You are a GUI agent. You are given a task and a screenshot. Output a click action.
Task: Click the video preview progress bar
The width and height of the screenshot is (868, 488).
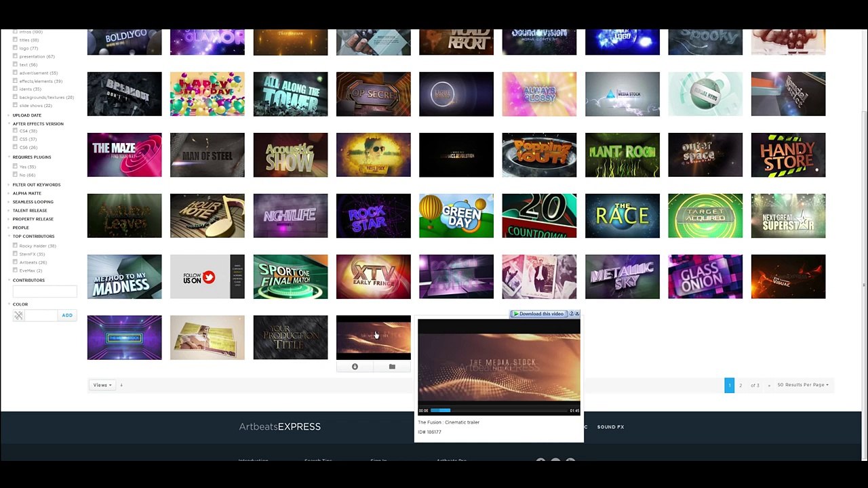coord(499,411)
